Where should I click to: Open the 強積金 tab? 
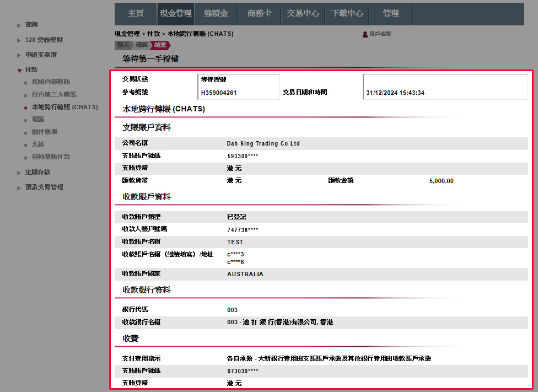tap(215, 13)
